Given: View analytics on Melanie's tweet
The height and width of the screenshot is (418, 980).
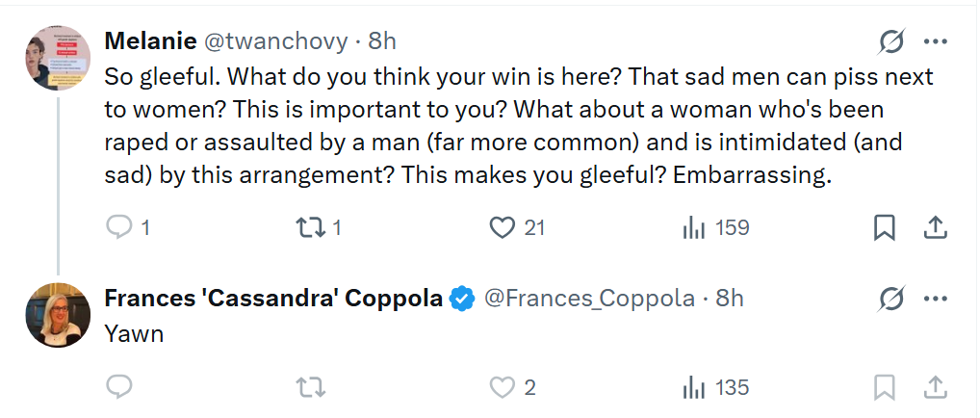Looking at the screenshot, I should (693, 227).
